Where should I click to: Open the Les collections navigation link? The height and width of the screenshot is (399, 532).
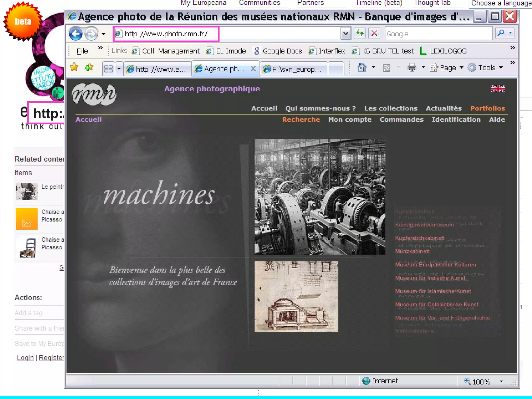pyautogui.click(x=391, y=108)
